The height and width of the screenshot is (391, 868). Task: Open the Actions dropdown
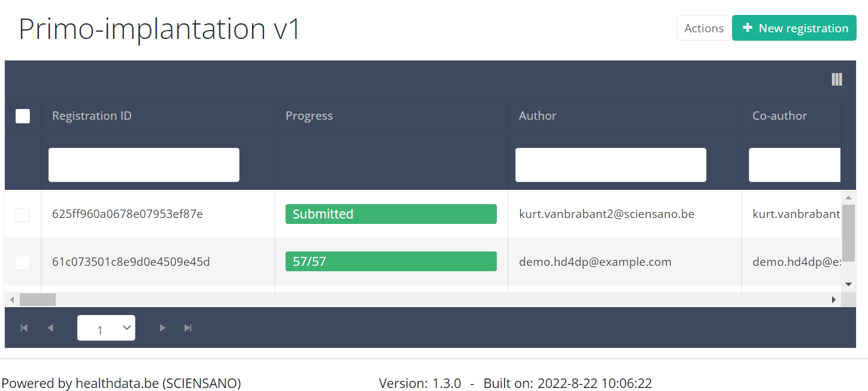click(x=703, y=28)
